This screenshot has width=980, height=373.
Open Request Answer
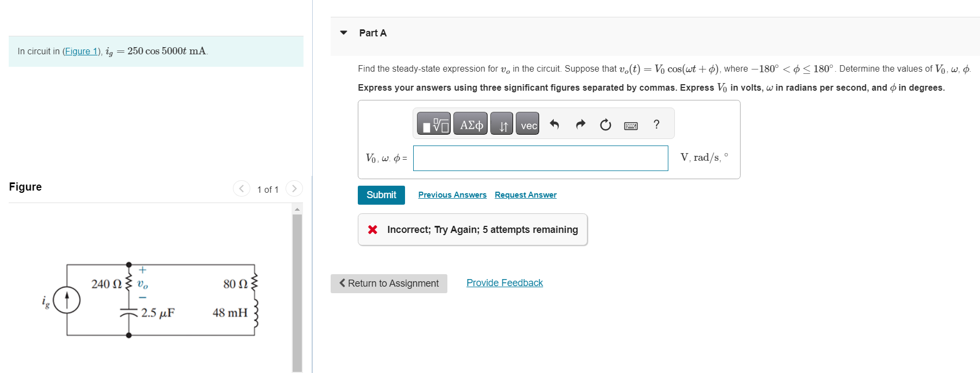point(524,194)
